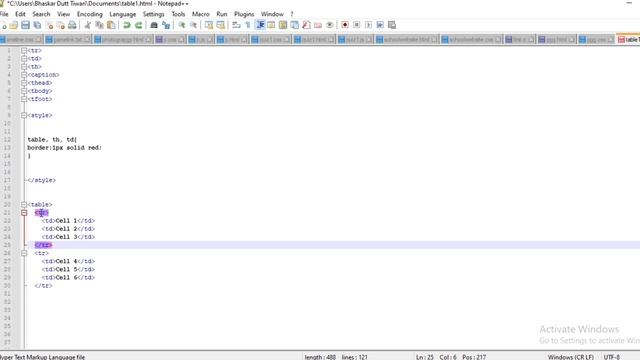
Task: Click the 'length : 488' status field
Action: [320, 357]
